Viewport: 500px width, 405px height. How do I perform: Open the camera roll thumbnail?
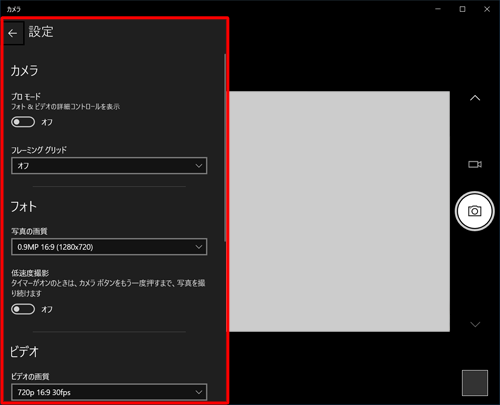[x=475, y=383]
